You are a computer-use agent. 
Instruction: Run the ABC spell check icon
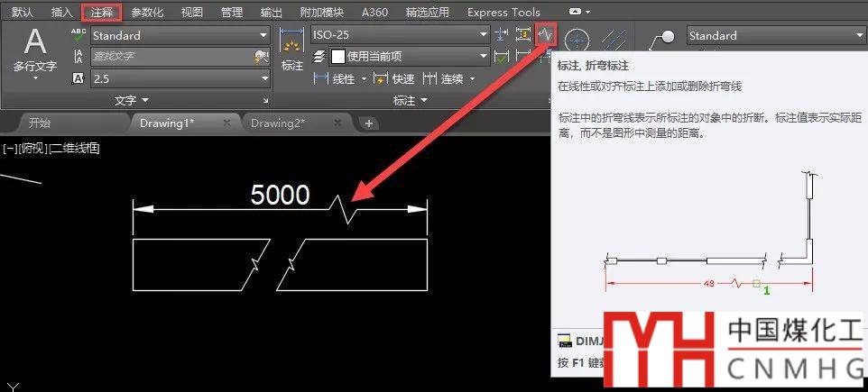(x=78, y=36)
